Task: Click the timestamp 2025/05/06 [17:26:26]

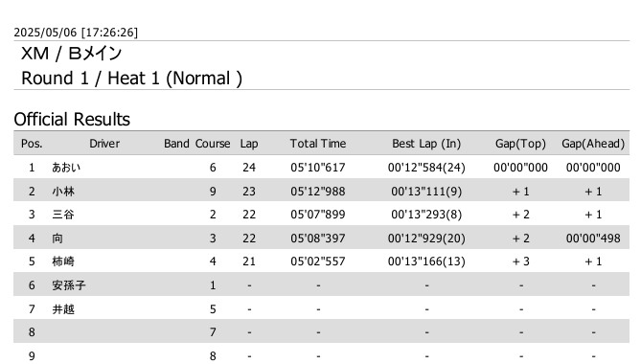Action: [x=76, y=33]
